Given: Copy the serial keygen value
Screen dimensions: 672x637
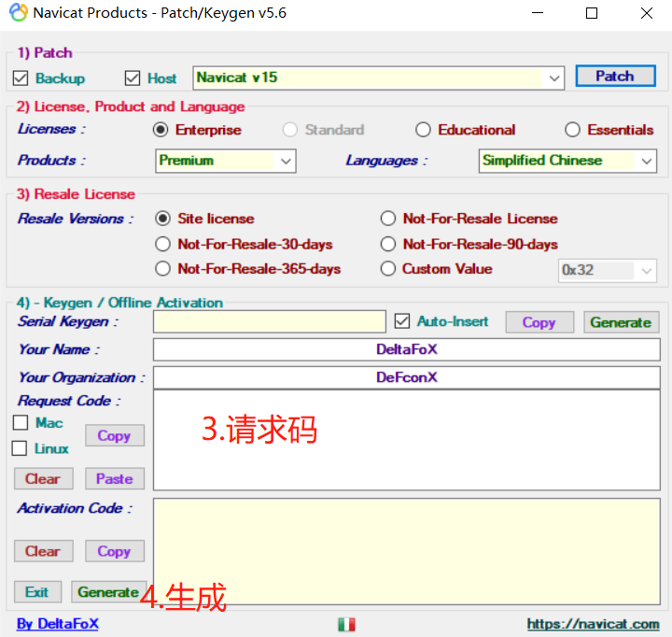Looking at the screenshot, I should click(x=539, y=322).
